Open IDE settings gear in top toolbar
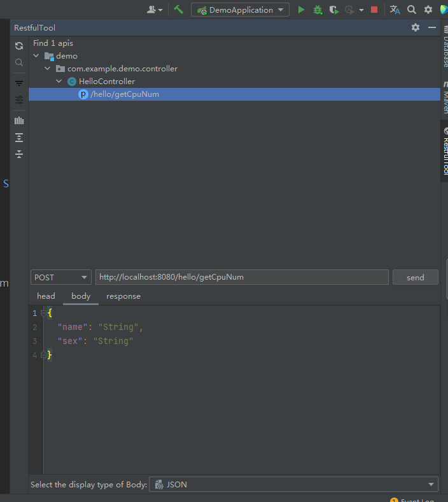The height and width of the screenshot is (502, 448). point(428,10)
